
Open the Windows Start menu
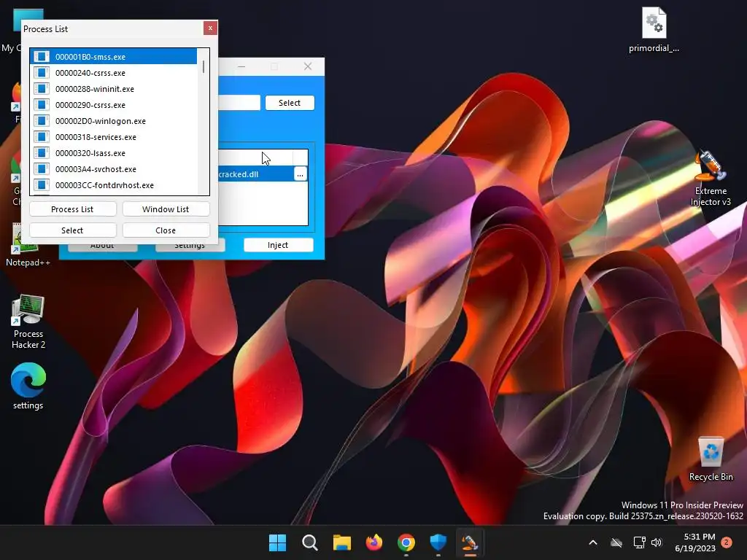278,542
